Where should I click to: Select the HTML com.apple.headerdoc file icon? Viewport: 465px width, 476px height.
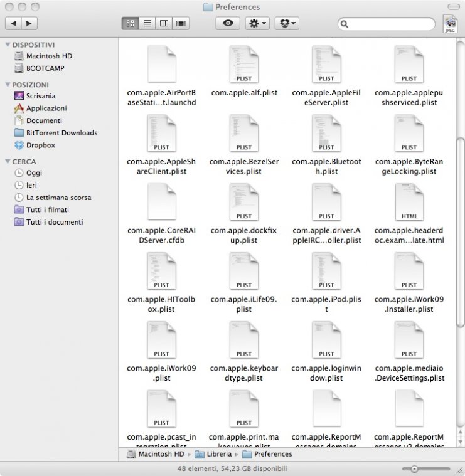tap(409, 202)
